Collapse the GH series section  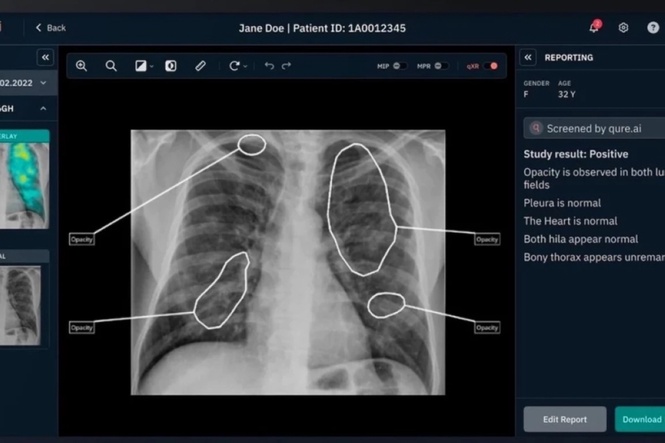43,109
